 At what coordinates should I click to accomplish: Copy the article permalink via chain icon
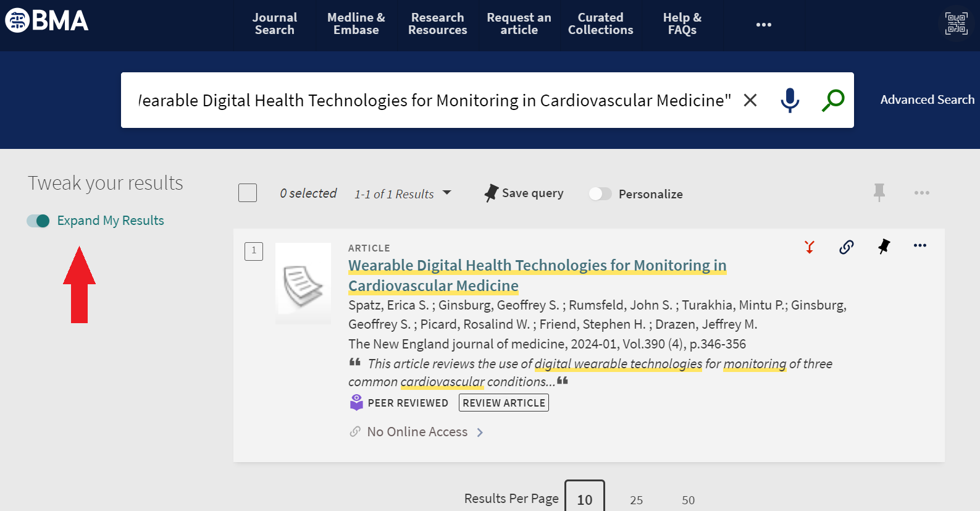(x=846, y=247)
